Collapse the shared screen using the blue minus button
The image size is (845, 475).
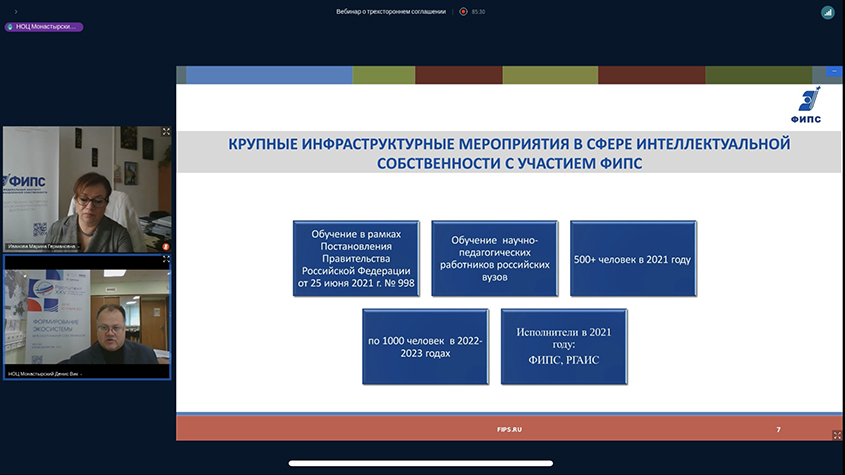click(x=833, y=73)
